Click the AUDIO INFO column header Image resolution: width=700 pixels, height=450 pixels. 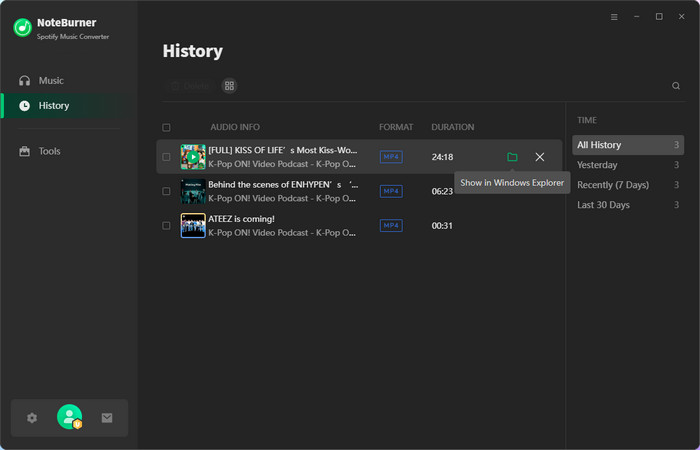235,127
